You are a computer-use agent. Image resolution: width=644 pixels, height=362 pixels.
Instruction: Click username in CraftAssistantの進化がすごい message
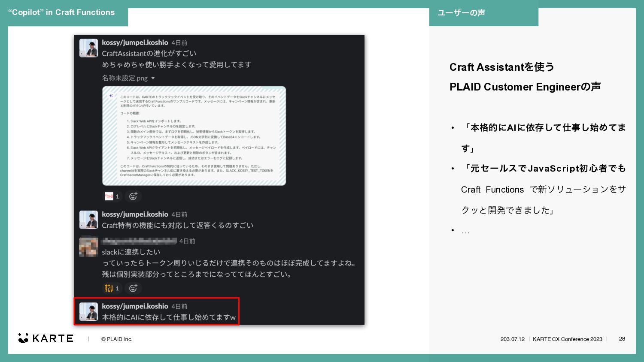(x=135, y=42)
